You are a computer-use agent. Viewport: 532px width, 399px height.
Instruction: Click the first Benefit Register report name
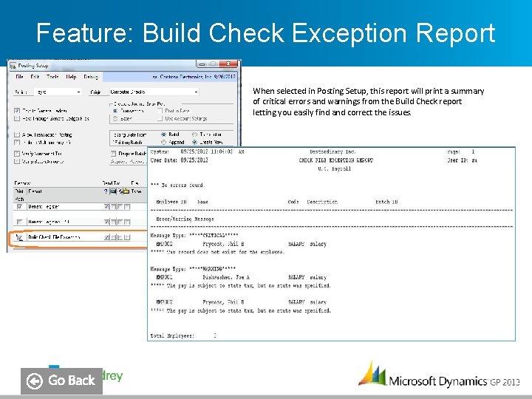click(44, 207)
